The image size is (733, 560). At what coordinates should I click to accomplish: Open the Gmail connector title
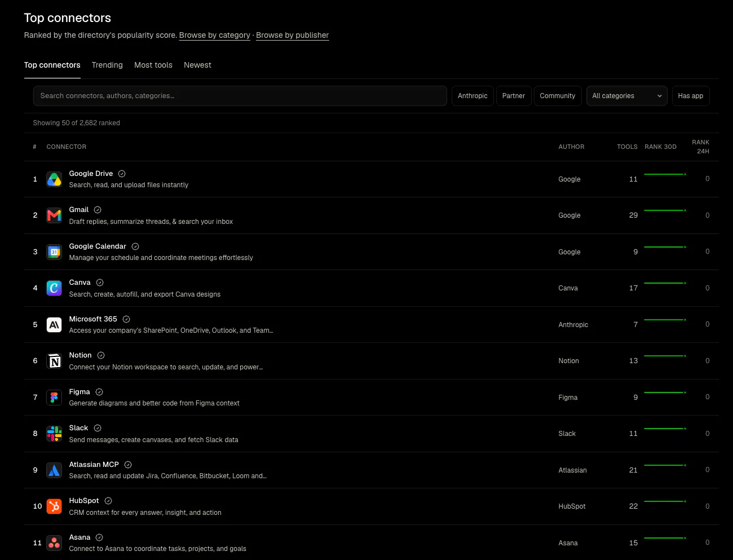[x=79, y=210]
